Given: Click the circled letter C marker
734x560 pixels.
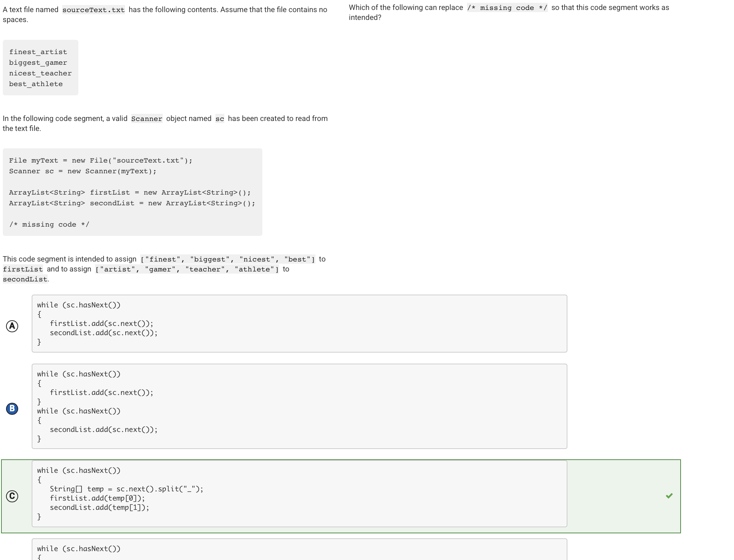Looking at the screenshot, I should (12, 496).
